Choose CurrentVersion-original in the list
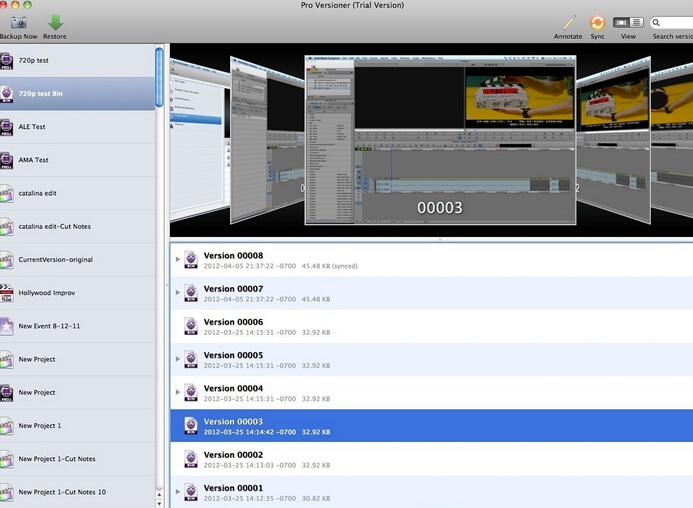Image resolution: width=693 pixels, height=508 pixels. point(55,259)
